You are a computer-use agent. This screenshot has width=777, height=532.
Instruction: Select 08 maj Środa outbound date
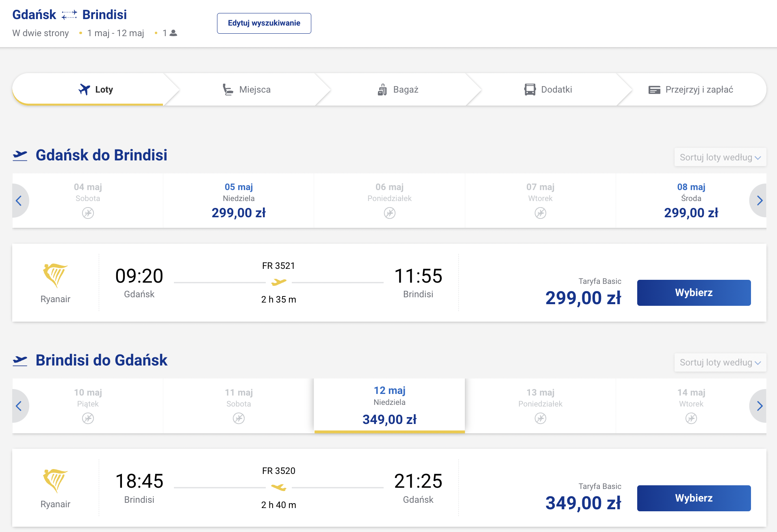coord(691,201)
